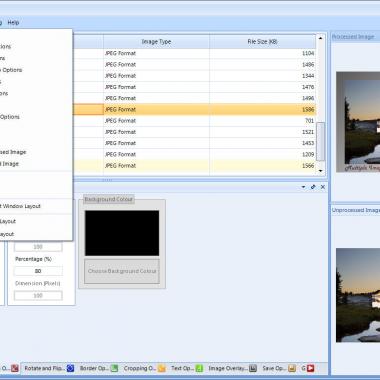Click the black Background Colour swatch
This screenshot has height=380, width=380.
coord(122,233)
